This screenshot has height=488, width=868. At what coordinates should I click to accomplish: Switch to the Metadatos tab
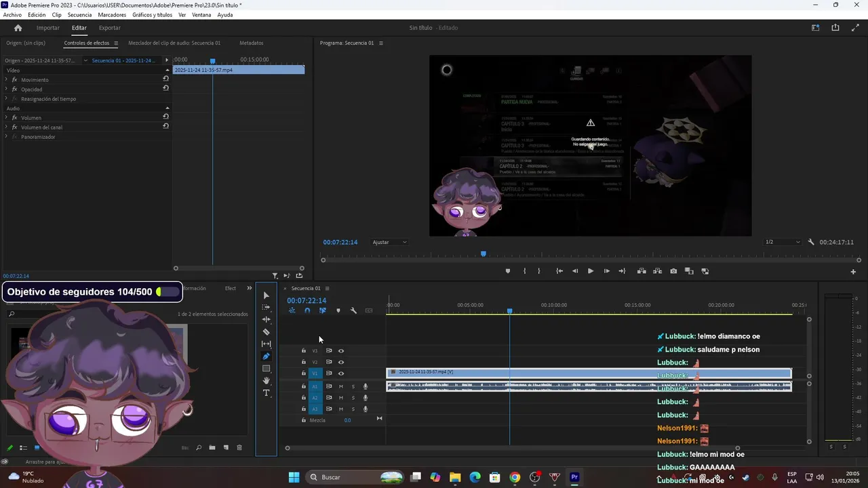pos(252,43)
